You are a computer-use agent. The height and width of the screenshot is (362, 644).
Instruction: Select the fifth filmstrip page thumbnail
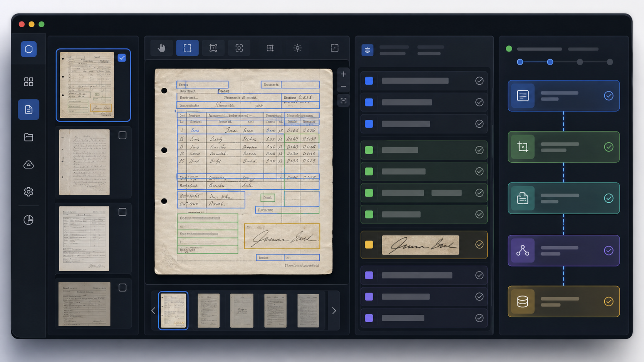[x=308, y=310]
